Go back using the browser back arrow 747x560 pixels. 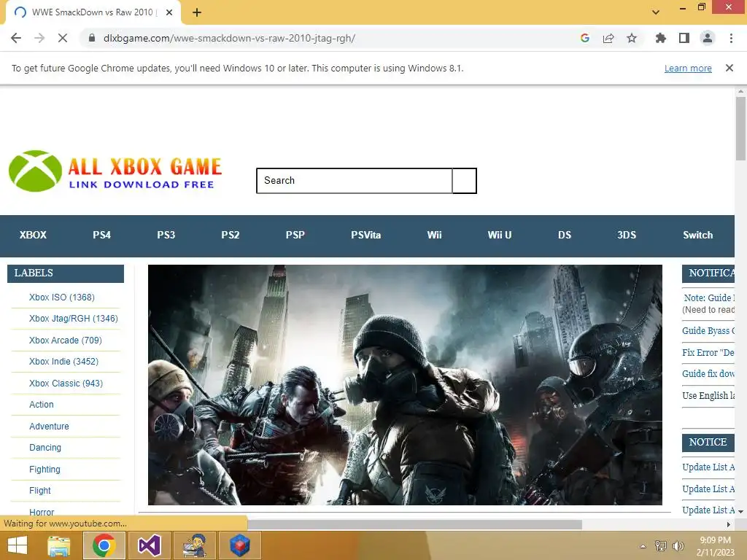point(16,38)
